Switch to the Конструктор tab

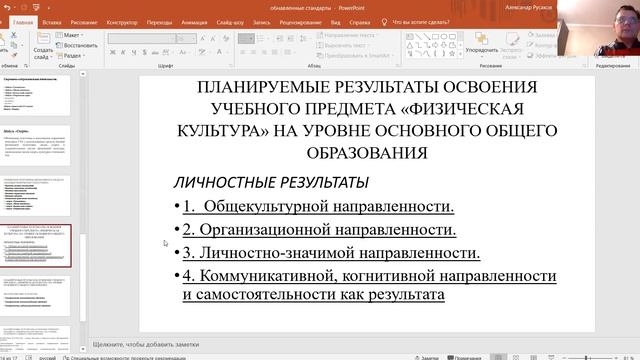(x=122, y=22)
